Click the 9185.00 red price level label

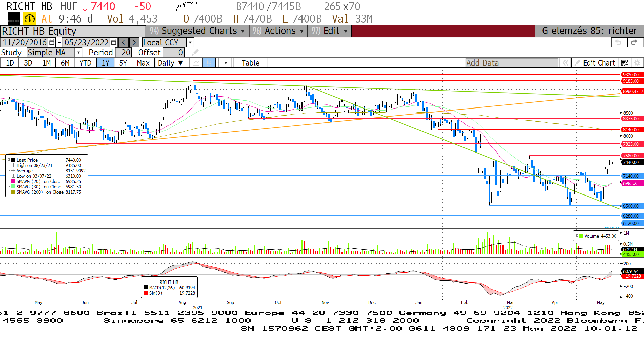[x=632, y=81]
